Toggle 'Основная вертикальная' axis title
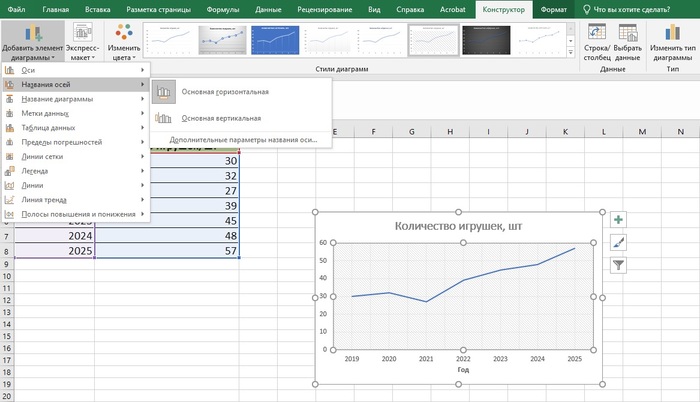This screenshot has height=402, width=700. [x=221, y=118]
